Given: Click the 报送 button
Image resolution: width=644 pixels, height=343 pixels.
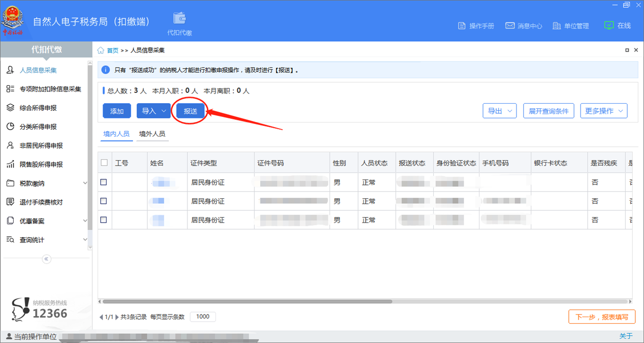Looking at the screenshot, I should click(x=190, y=111).
